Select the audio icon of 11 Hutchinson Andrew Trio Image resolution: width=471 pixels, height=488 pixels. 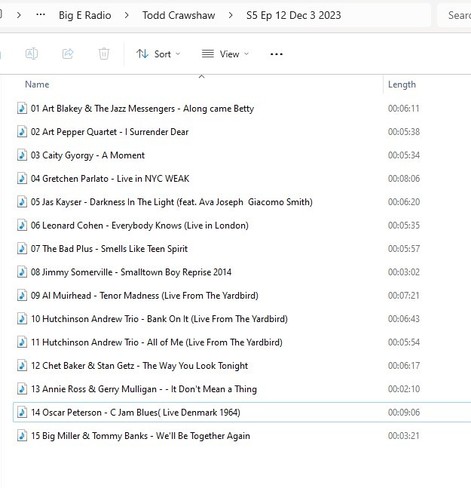pyautogui.click(x=22, y=342)
